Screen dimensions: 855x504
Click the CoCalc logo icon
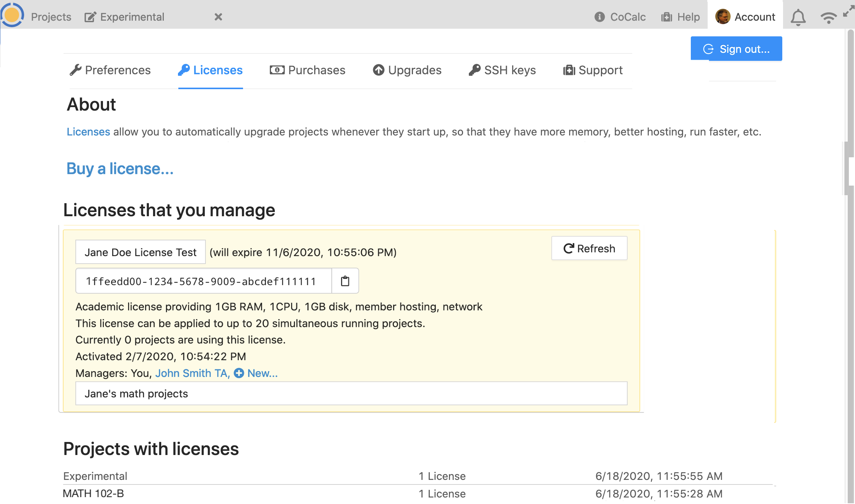tap(12, 15)
